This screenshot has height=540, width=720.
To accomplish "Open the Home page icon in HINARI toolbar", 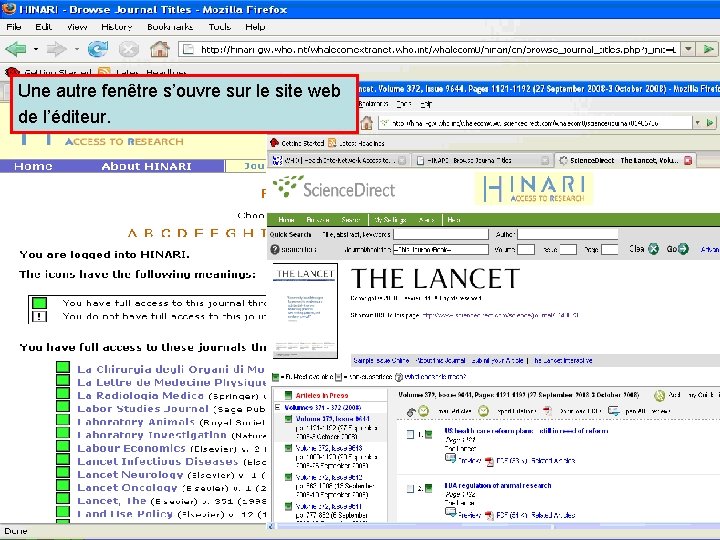I will coord(159,49).
